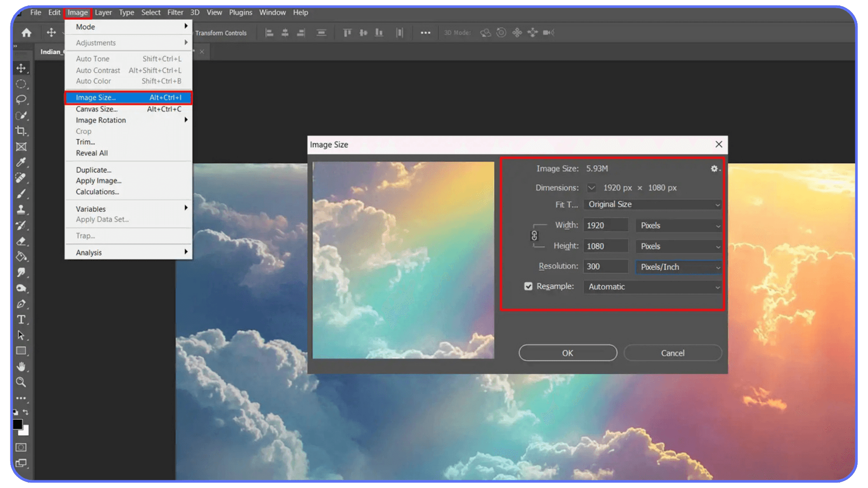Expand the Analysis submenu

tap(128, 253)
